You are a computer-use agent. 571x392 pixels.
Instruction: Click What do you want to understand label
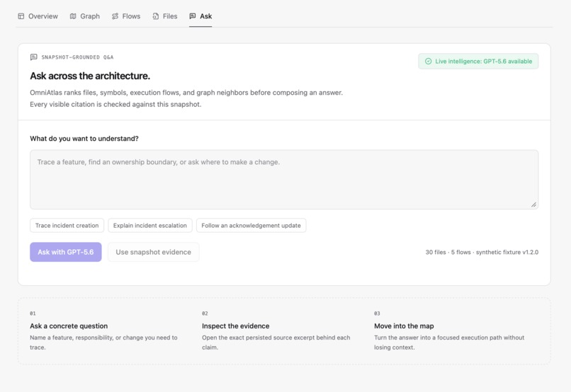pyautogui.click(x=84, y=139)
